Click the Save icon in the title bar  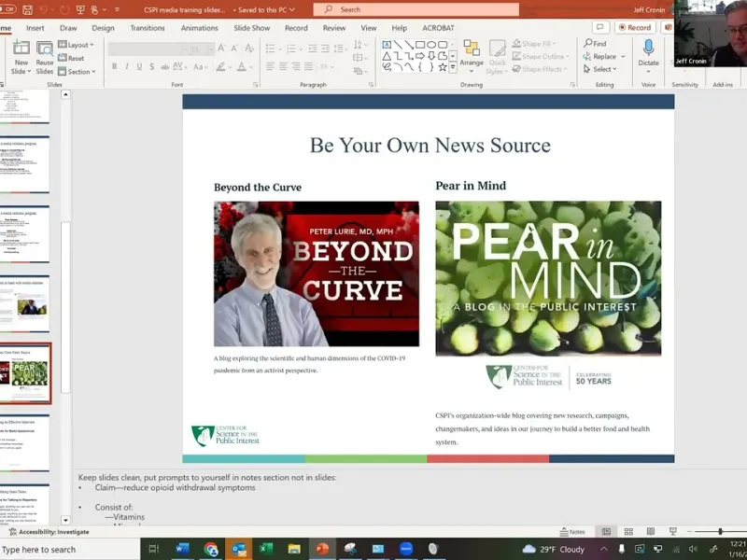(x=27, y=9)
